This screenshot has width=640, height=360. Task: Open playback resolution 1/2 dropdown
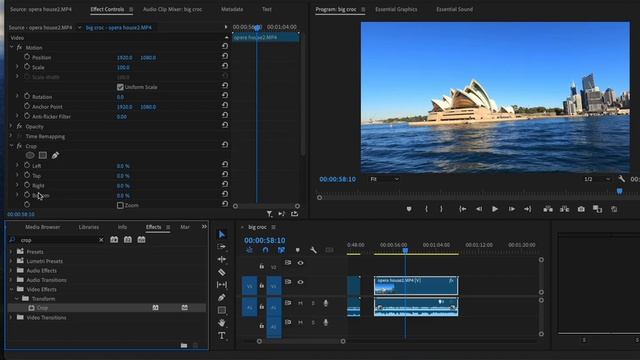tap(597, 179)
